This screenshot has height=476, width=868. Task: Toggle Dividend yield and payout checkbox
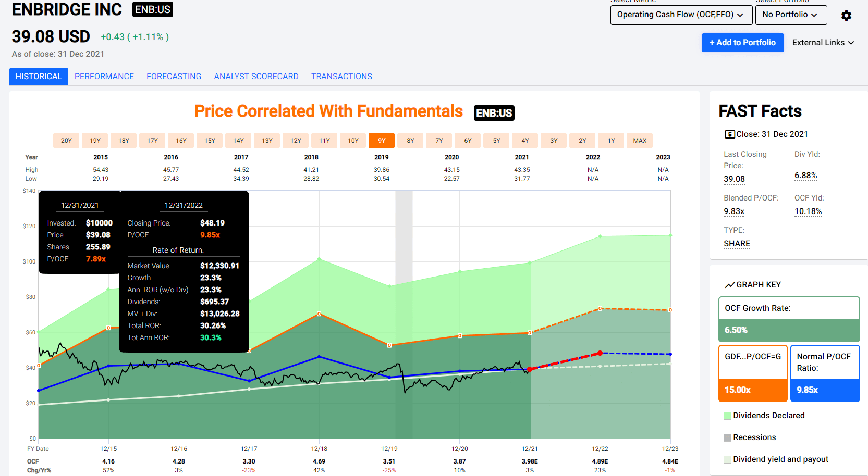[x=727, y=459]
